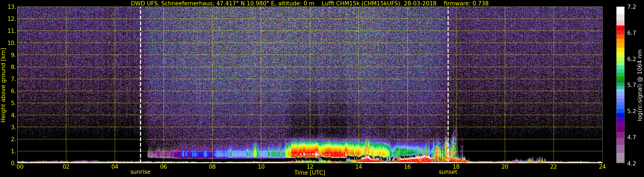Select the "sunrise" label under the time axis
The width and height of the screenshot is (644, 177).
pos(140,172)
